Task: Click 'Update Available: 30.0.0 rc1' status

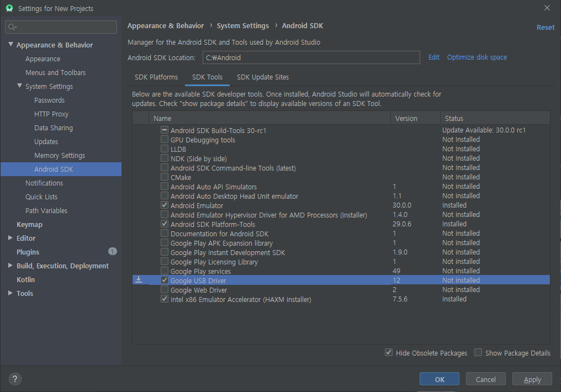Action: [484, 130]
